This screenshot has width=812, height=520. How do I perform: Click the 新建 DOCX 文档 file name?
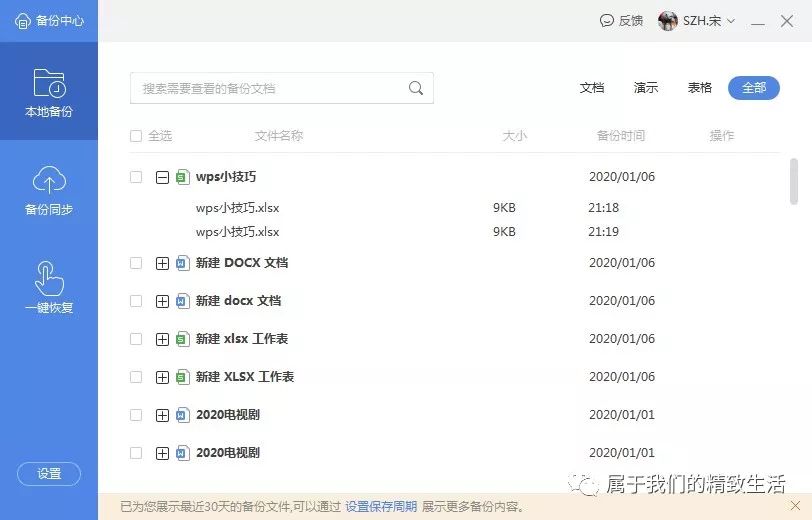pyautogui.click(x=242, y=263)
